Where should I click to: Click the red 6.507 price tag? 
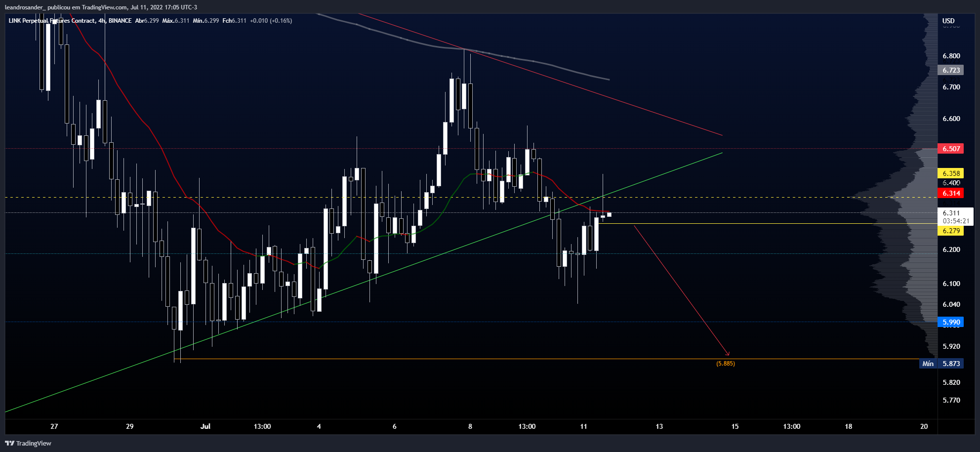click(x=951, y=149)
